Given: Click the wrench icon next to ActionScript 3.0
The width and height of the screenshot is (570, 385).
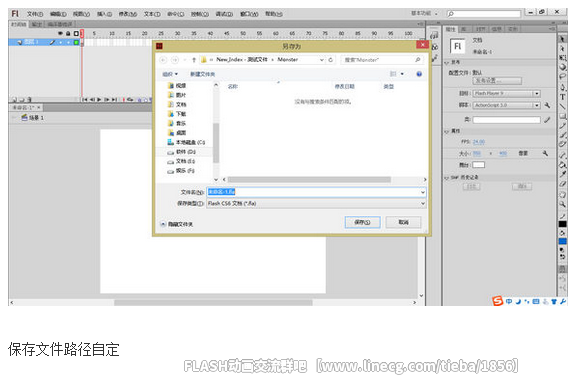Looking at the screenshot, I should pyautogui.click(x=547, y=105).
